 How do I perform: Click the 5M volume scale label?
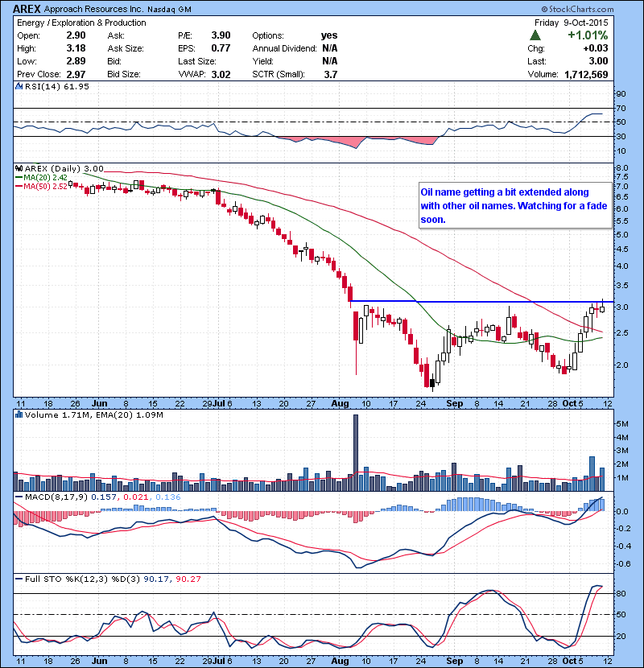tap(622, 423)
